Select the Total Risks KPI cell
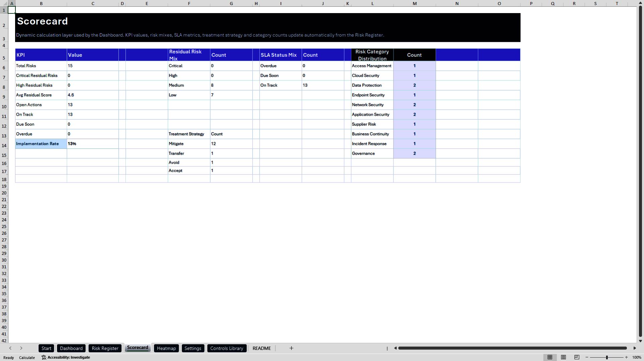Viewport: 644px width, 361px height. point(41,66)
